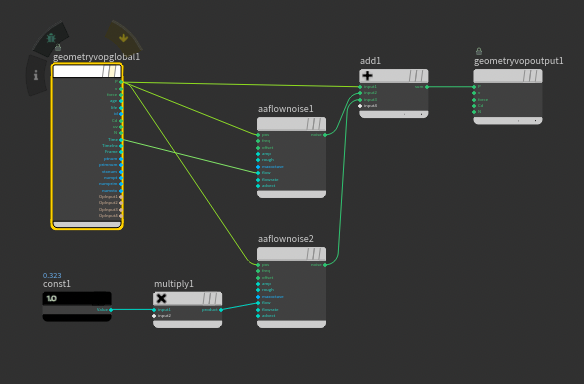Collapse geometryvopoutput1 via its footer bar
Viewport: 584px width, 384px height.
508,121
